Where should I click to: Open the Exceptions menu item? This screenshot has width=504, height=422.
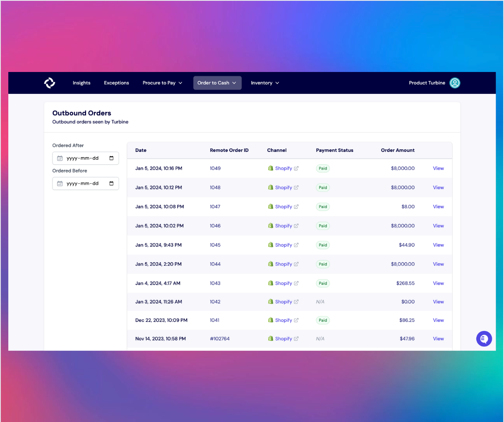pos(116,83)
